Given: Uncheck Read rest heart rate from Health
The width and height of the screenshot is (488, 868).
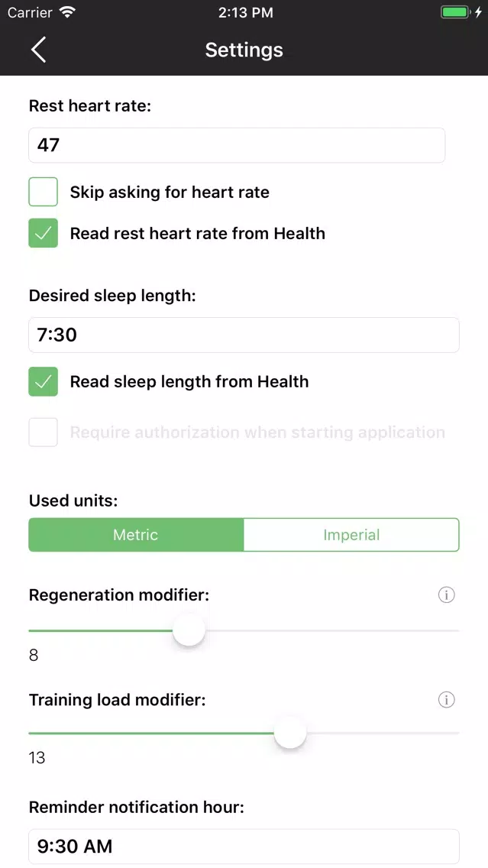Looking at the screenshot, I should coord(44,233).
